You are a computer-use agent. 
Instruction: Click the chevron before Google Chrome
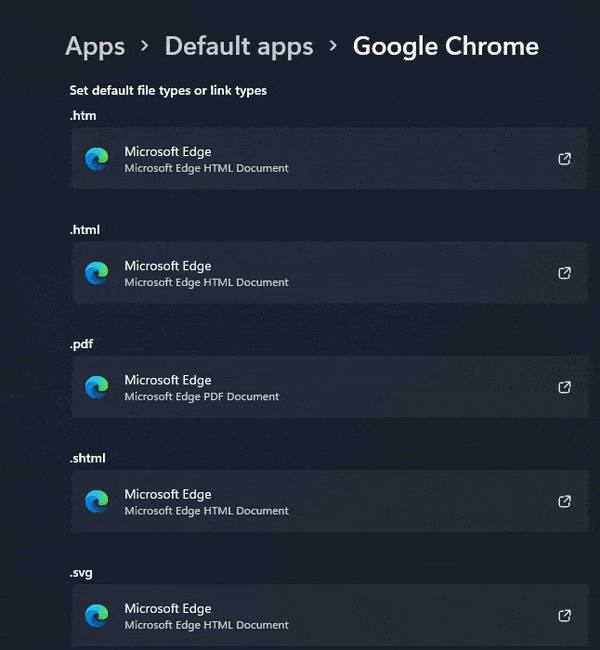[333, 46]
